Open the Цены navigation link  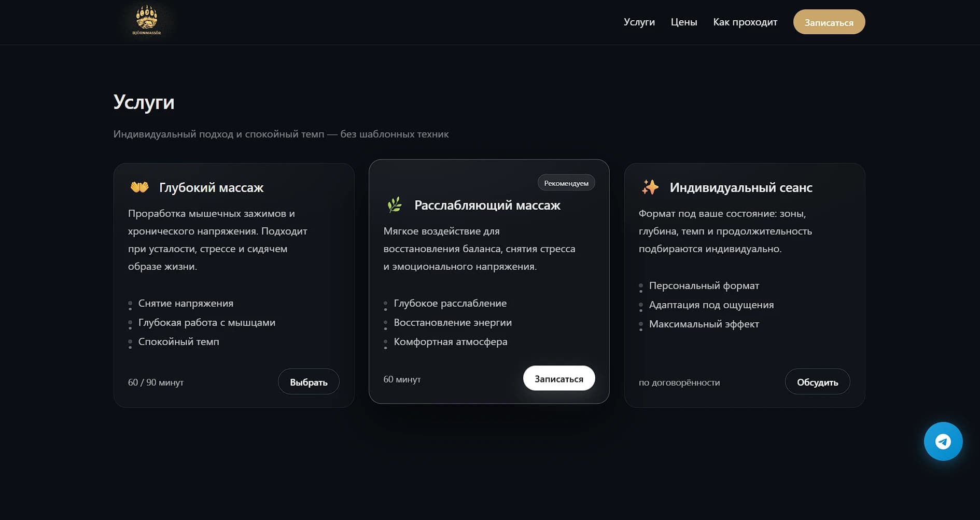[683, 22]
